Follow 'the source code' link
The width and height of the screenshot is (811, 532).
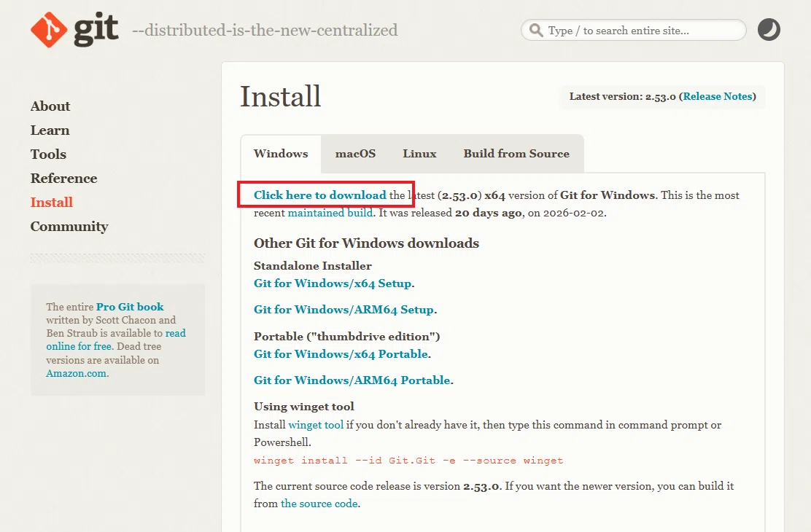point(319,504)
